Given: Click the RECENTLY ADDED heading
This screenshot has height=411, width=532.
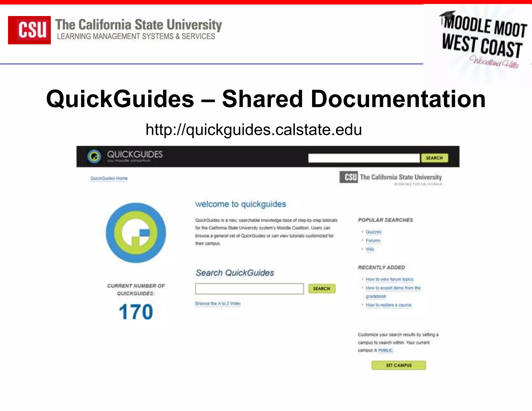Looking at the screenshot, I should (381, 267).
